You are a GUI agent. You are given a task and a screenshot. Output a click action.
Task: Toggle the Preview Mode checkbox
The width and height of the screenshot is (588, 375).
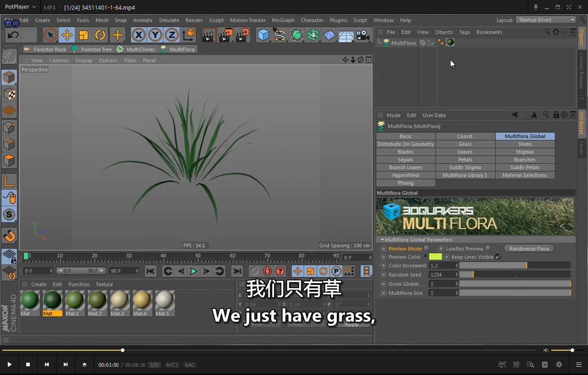coord(426,248)
